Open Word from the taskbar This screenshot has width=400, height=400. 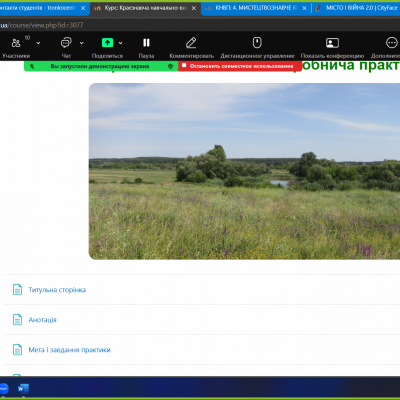[x=23, y=389]
